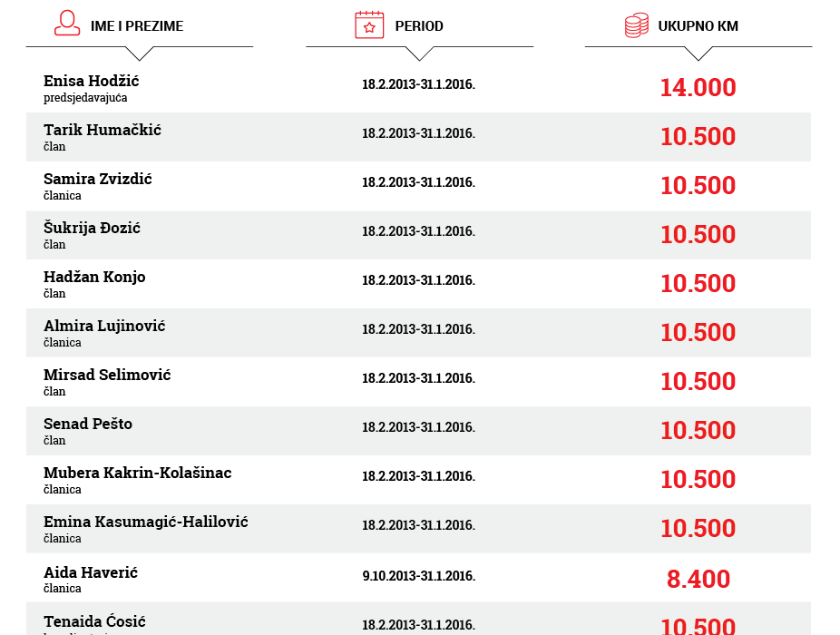
Task: Click the arrow notch under IME I PREZIME
Action: (x=140, y=53)
